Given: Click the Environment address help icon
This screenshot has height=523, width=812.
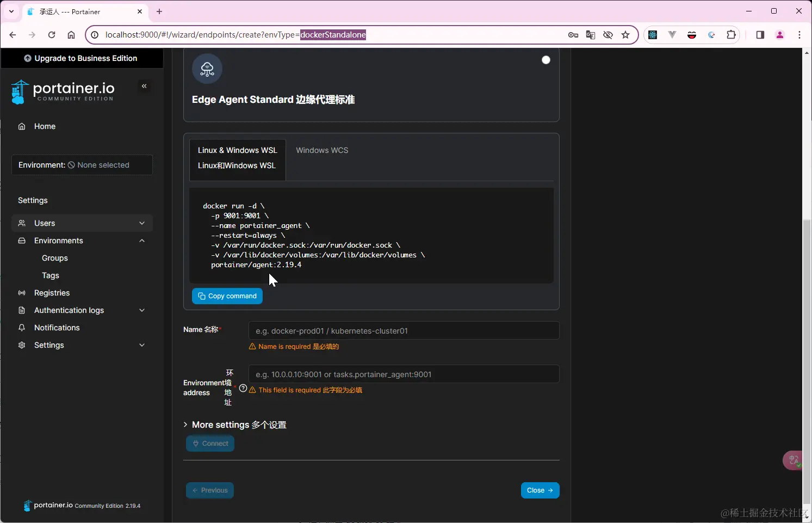Looking at the screenshot, I should (243, 388).
